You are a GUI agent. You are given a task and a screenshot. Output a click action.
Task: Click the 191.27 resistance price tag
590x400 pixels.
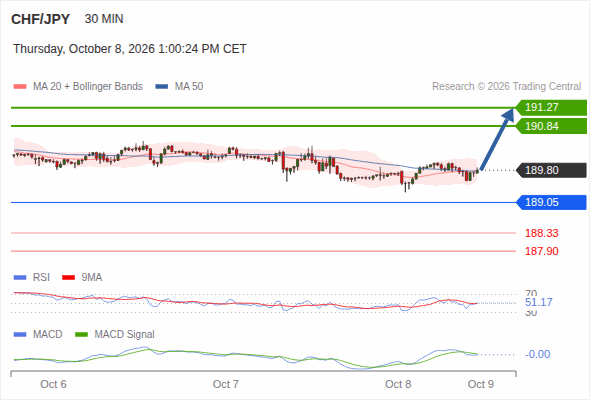click(551, 107)
